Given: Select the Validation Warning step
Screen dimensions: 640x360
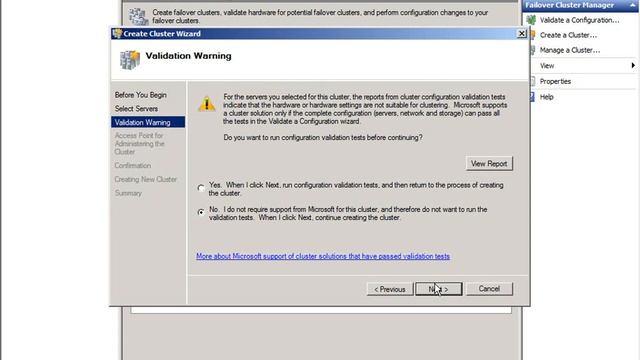Looking at the screenshot, I should tap(148, 122).
